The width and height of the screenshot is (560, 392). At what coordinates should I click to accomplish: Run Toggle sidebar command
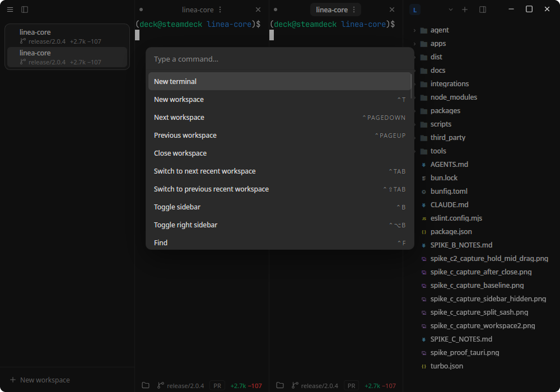pyautogui.click(x=279, y=207)
